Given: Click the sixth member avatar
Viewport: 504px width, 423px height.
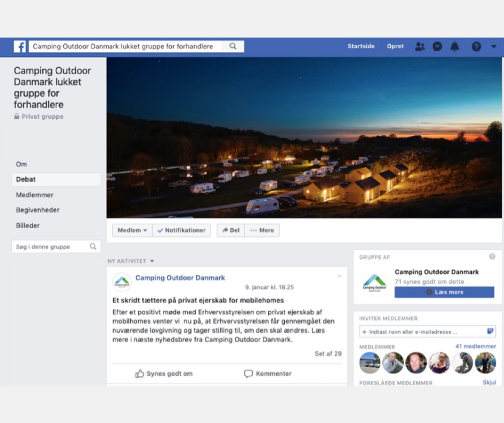Looking at the screenshot, I should point(486,363).
